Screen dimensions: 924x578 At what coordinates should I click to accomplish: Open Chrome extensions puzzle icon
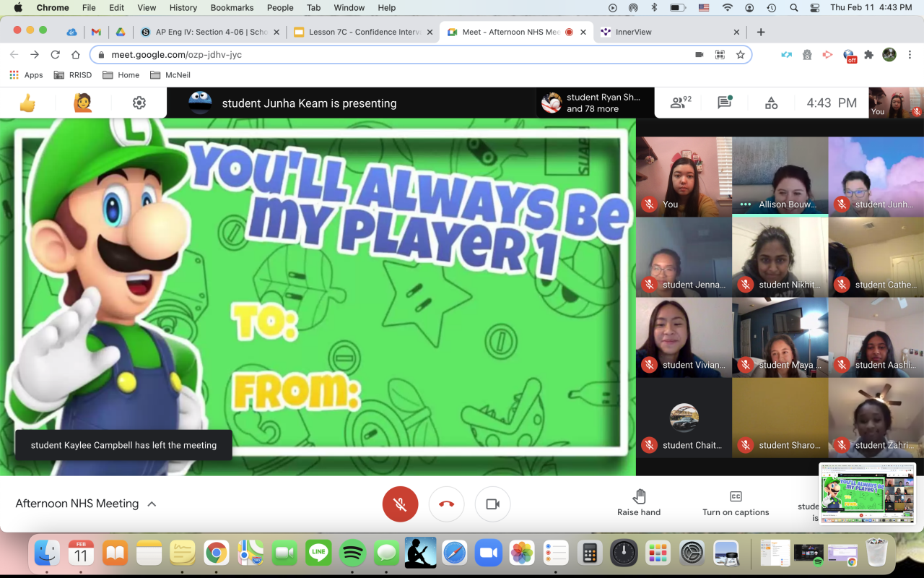[868, 54]
